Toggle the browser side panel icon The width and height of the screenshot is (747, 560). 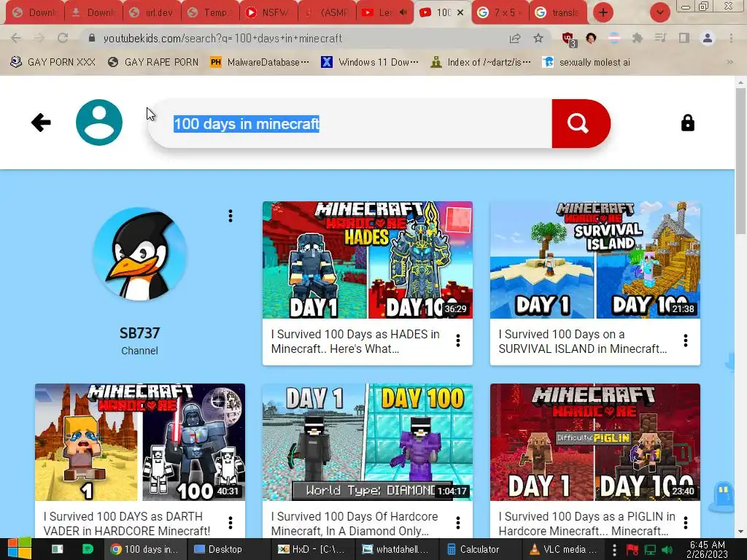point(684,38)
